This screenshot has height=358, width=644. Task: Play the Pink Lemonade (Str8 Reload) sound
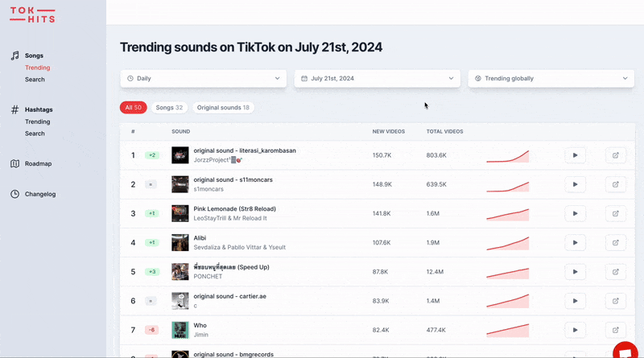pyautogui.click(x=575, y=213)
